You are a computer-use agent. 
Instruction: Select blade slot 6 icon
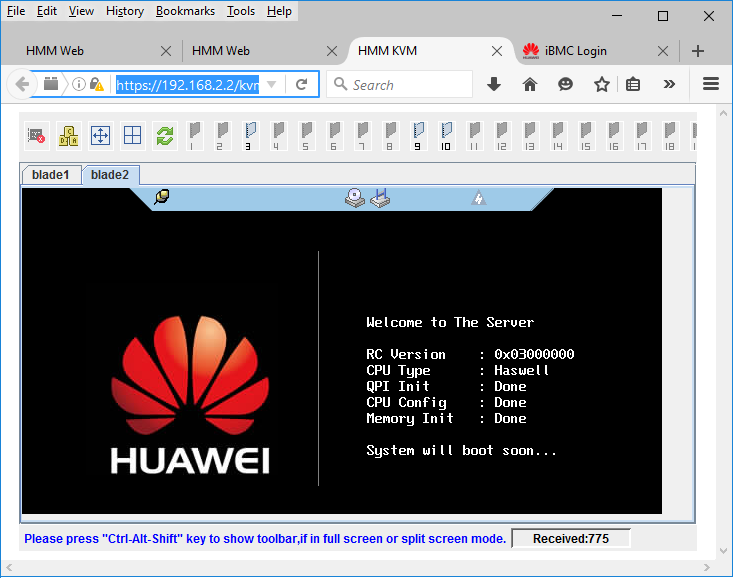[335, 136]
